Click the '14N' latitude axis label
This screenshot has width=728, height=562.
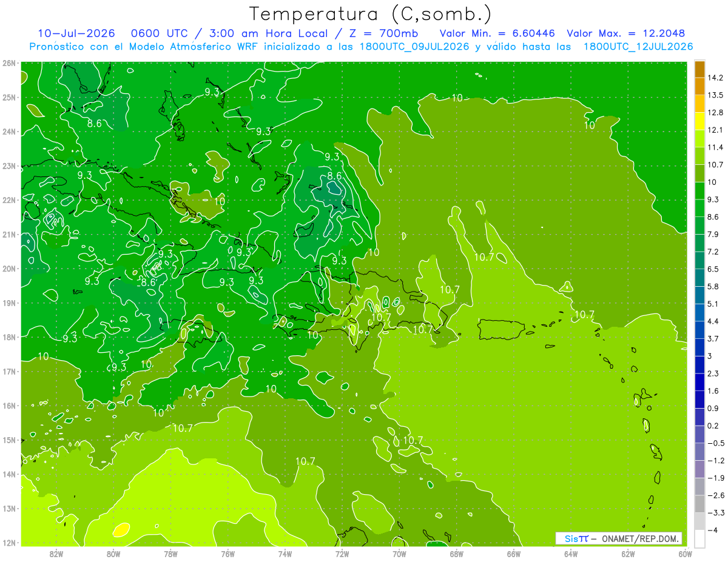click(x=8, y=474)
